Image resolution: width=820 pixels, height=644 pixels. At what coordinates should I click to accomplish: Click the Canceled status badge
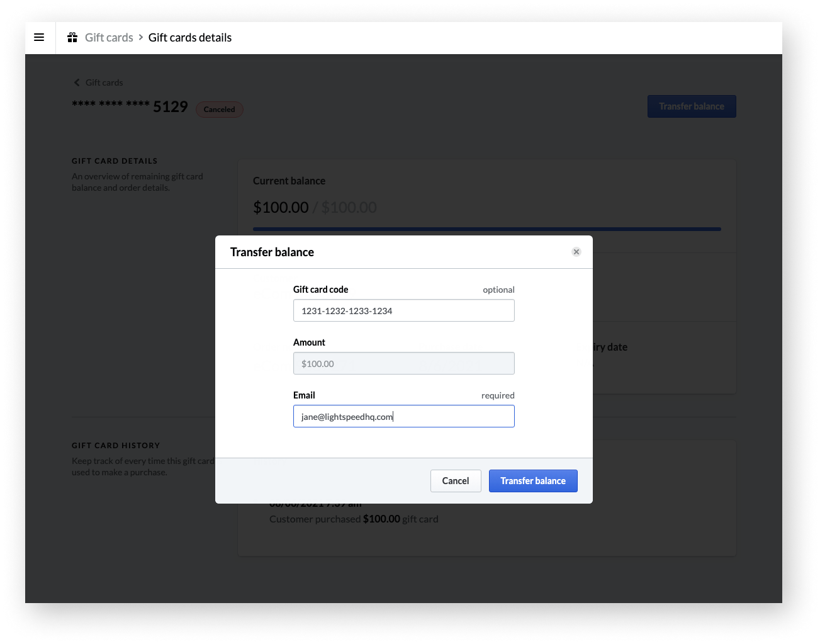(x=220, y=110)
